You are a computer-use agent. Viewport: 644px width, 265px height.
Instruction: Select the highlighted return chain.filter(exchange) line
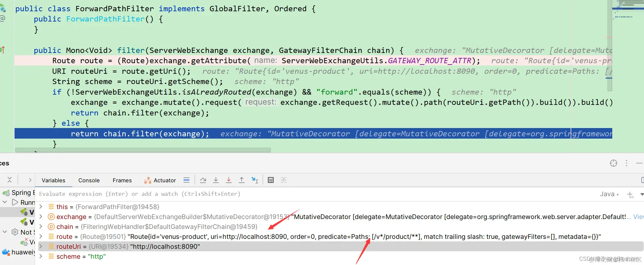(313, 134)
